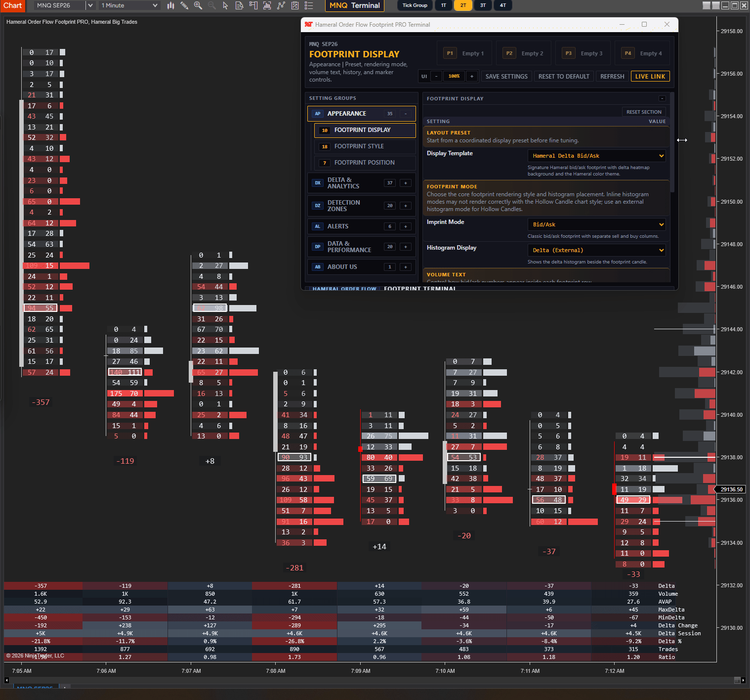Increase UI scale with plus button
The width and height of the screenshot is (750, 700).
472,77
